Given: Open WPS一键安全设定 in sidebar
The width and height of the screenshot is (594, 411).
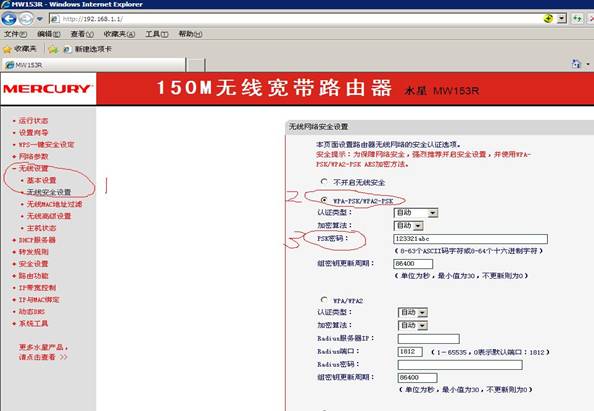Looking at the screenshot, I should click(46, 145).
